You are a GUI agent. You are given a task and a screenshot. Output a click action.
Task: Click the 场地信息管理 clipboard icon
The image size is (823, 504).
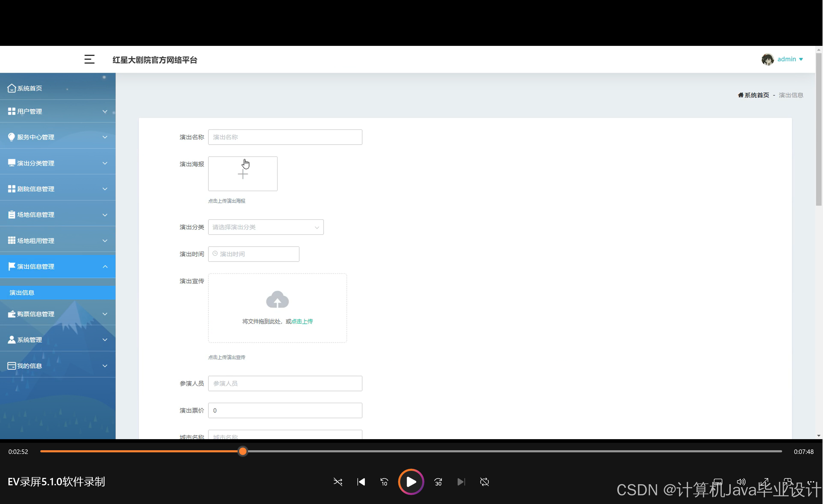coord(11,214)
